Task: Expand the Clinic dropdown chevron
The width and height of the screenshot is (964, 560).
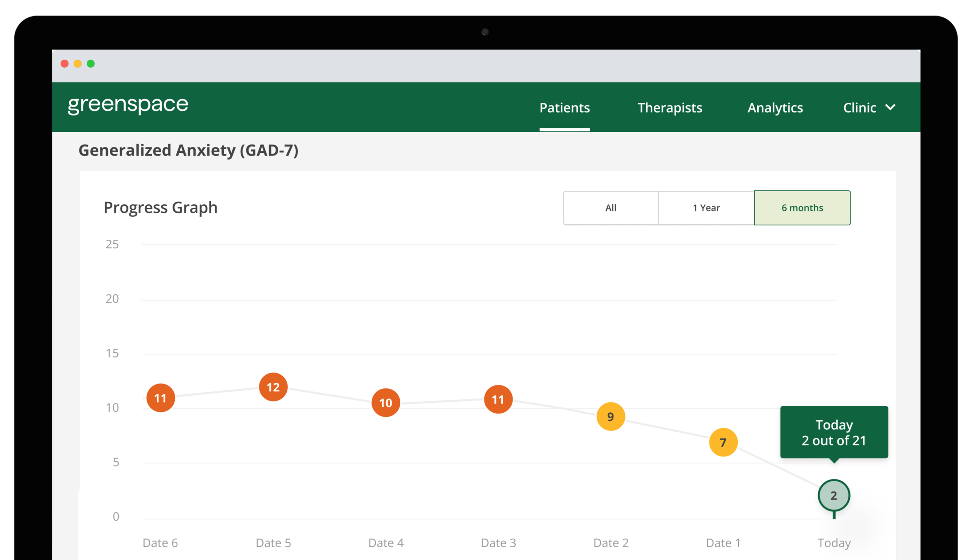Action: 890,107
